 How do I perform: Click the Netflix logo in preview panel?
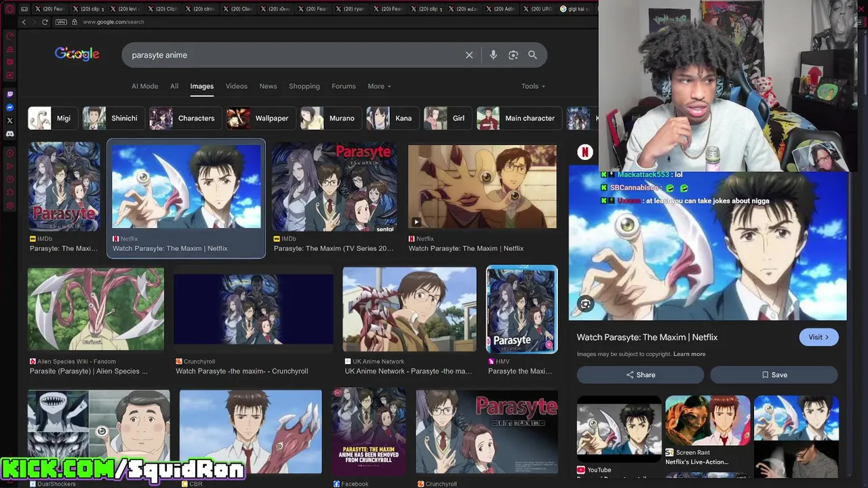(x=585, y=152)
